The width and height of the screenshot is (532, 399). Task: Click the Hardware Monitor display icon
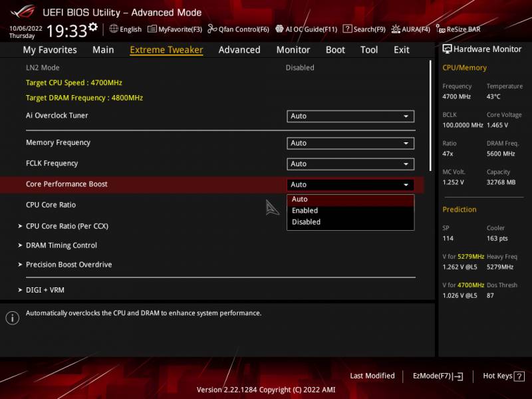click(447, 49)
